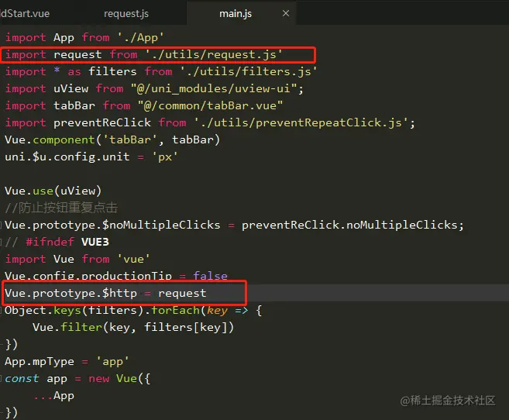This screenshot has height=420, width=509.
Task: Click Vue.filter(key, filters[key]) line
Action: click(133, 327)
